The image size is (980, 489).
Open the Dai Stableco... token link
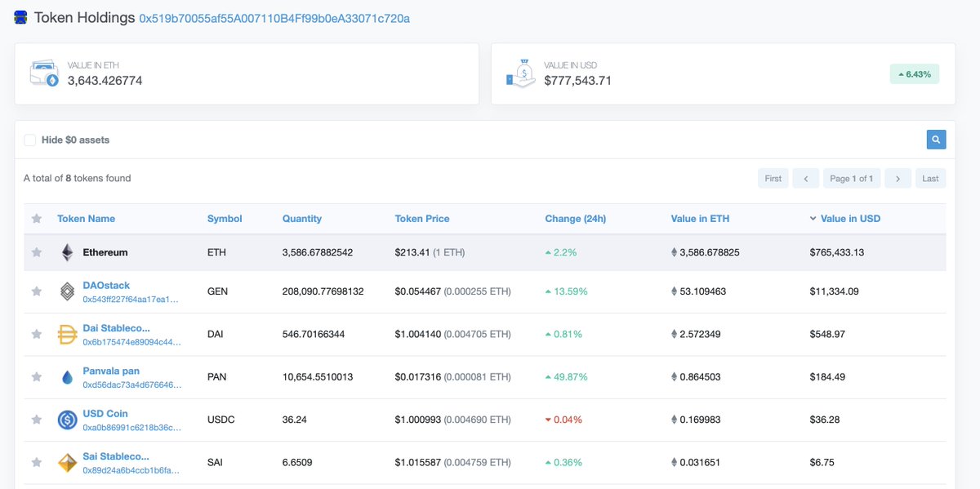coord(116,328)
